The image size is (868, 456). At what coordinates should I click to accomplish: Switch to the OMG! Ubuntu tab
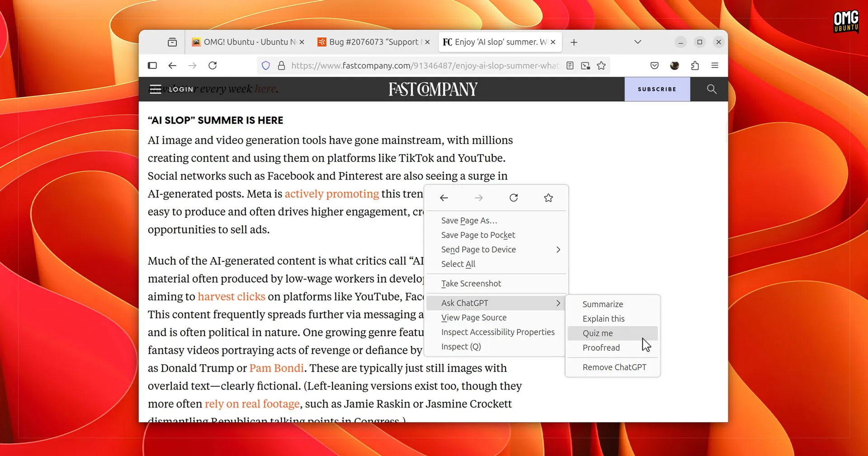coord(247,42)
